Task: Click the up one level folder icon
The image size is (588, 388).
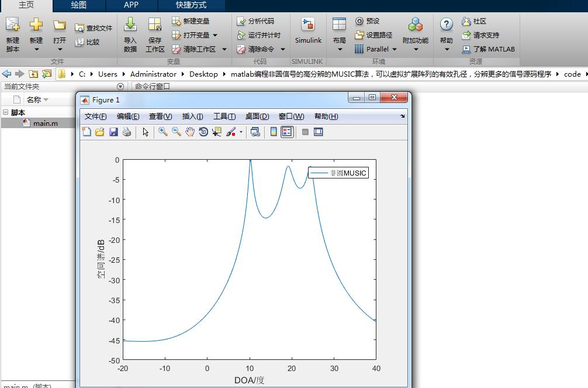Action: click(x=33, y=74)
